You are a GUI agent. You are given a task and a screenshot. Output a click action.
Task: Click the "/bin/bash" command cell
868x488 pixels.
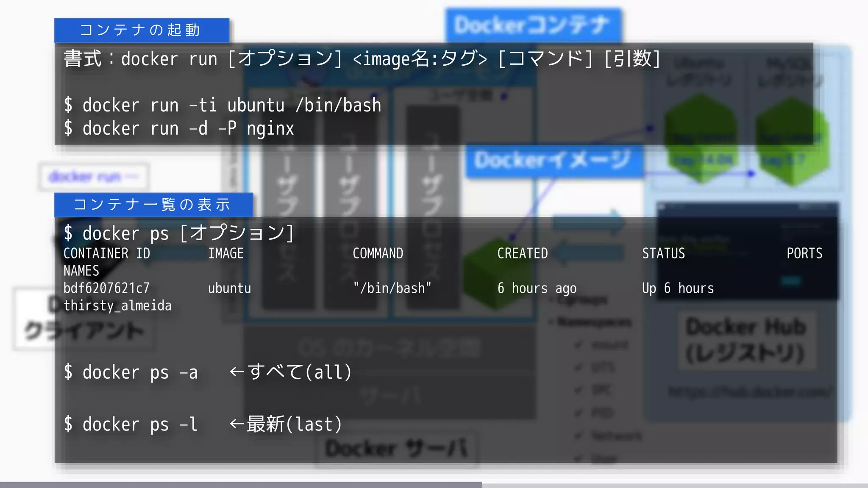click(392, 288)
